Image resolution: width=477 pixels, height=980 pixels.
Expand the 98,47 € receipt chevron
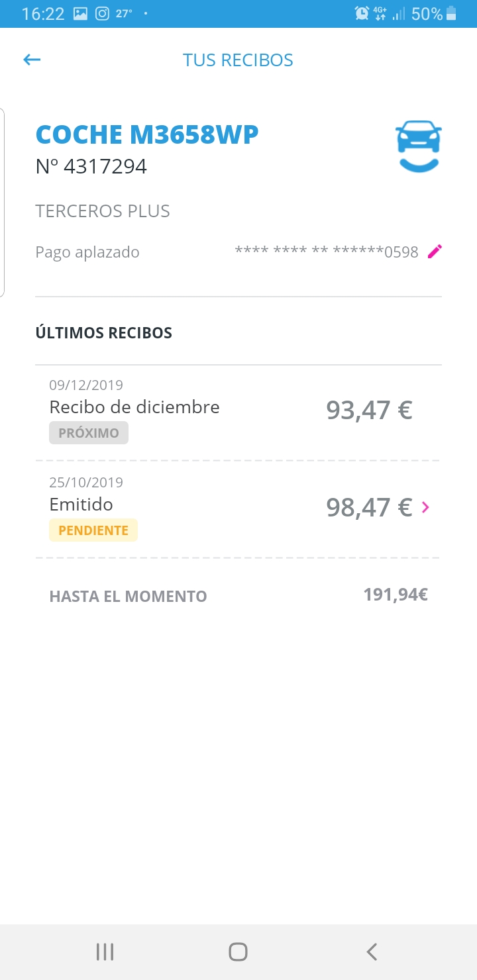tap(425, 507)
